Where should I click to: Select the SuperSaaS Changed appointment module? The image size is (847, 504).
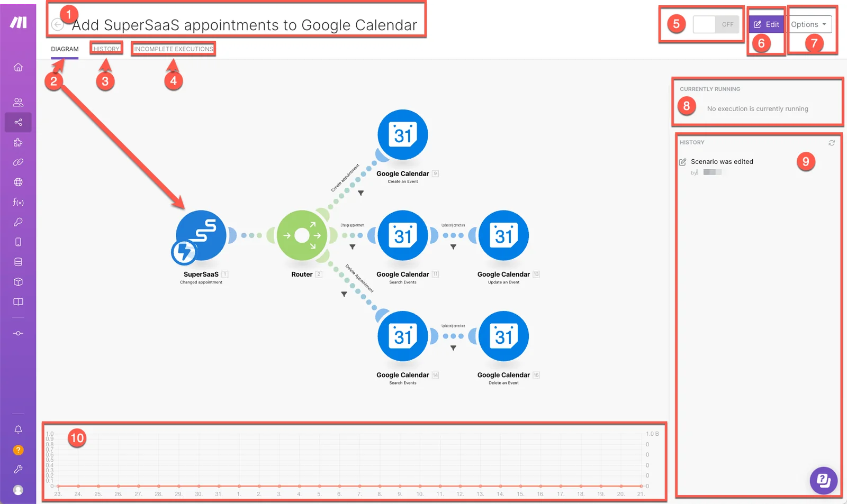coord(201,236)
